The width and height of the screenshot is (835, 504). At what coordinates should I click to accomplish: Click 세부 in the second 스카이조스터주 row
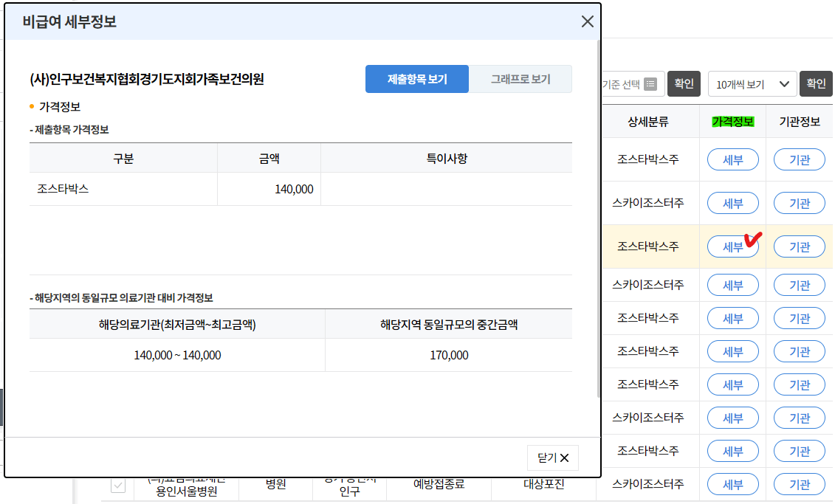tap(732, 284)
